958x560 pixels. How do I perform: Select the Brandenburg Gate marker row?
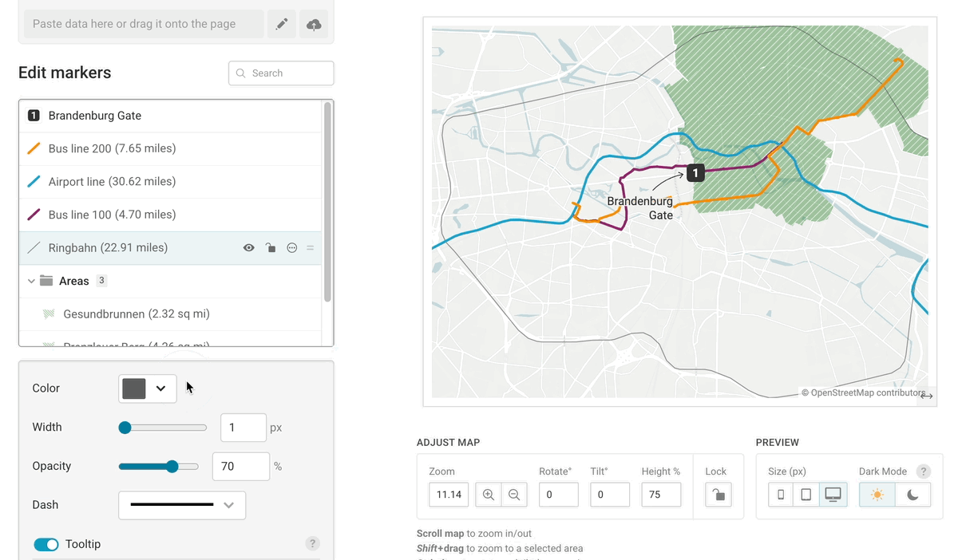pos(170,116)
